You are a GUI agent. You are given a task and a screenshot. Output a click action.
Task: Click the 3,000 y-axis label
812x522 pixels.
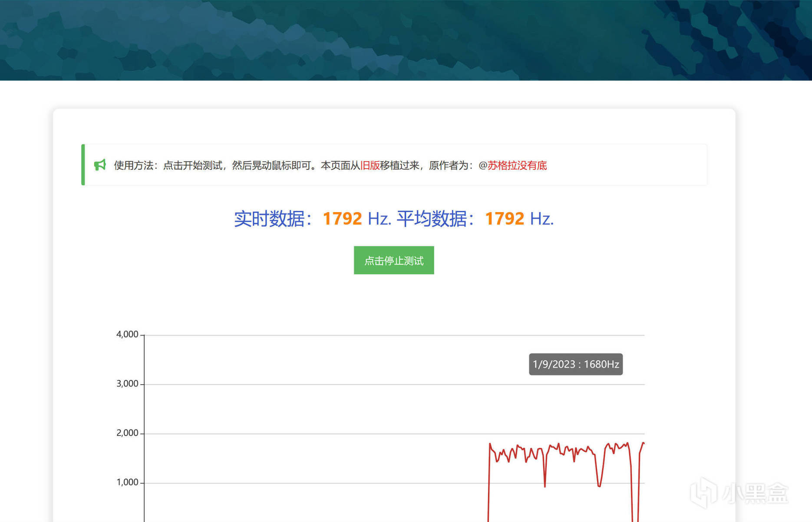[x=127, y=384]
